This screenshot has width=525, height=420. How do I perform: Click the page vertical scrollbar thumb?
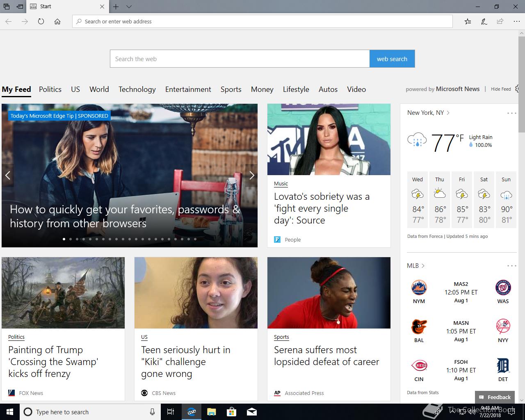coord(521,84)
